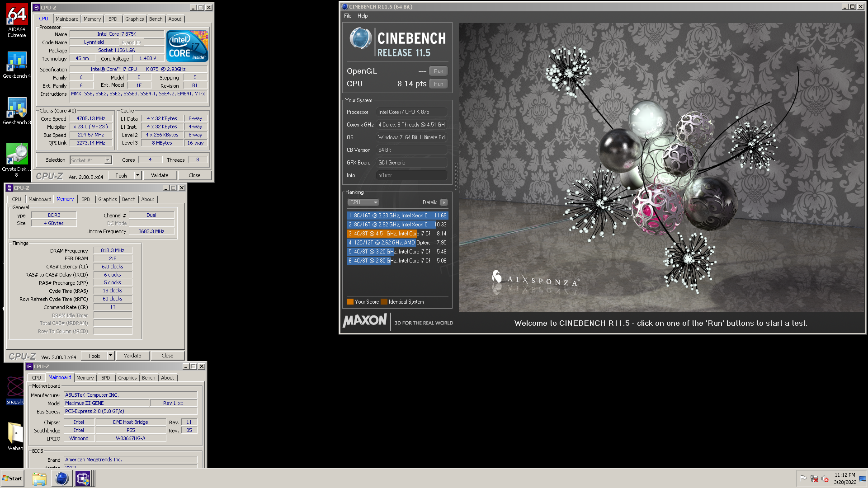868x488 pixels.
Task: Click the Show desktop tray icon
Action: click(863, 479)
